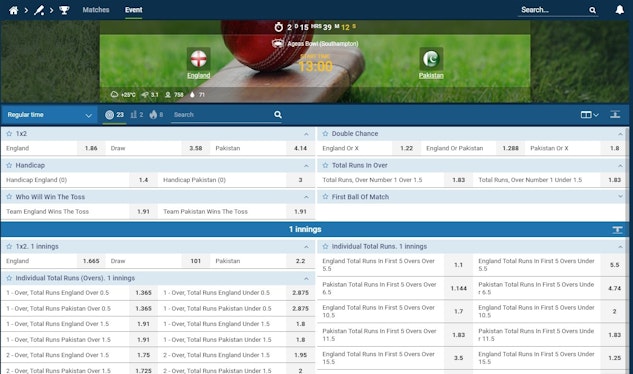Open the trophy tournament icon
The height and width of the screenshot is (374, 633).
pos(64,10)
